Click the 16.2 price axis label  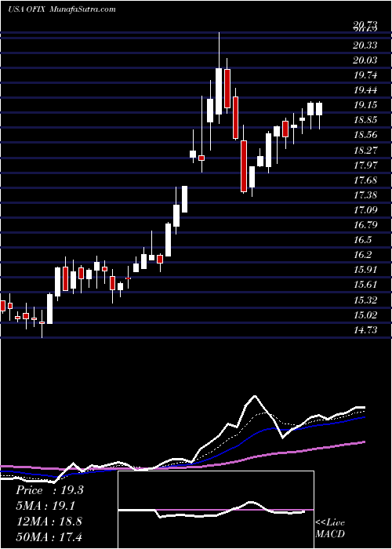coord(362,255)
